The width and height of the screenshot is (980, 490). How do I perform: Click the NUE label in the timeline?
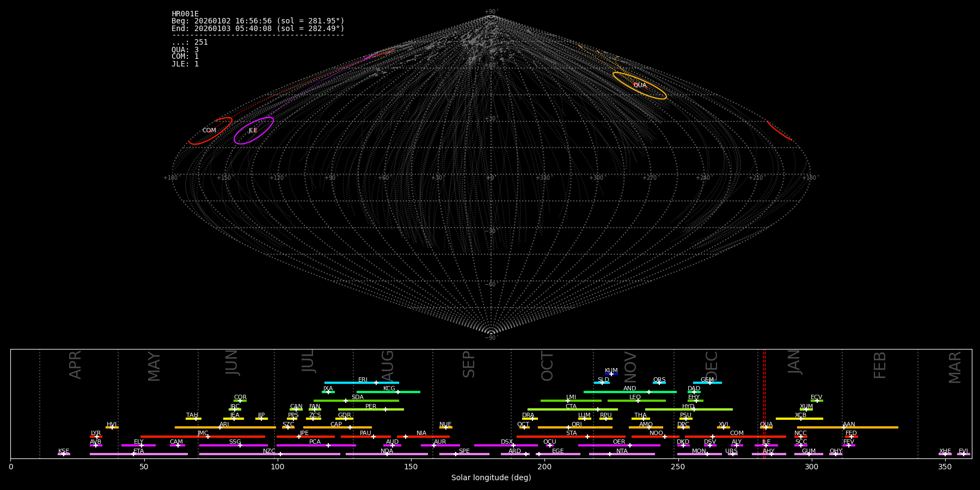(x=445, y=425)
